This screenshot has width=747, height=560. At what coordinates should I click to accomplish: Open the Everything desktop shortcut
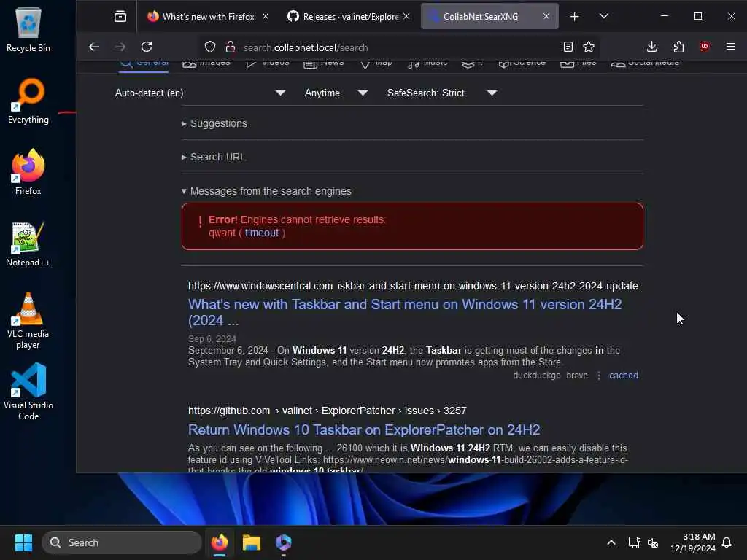point(28,101)
